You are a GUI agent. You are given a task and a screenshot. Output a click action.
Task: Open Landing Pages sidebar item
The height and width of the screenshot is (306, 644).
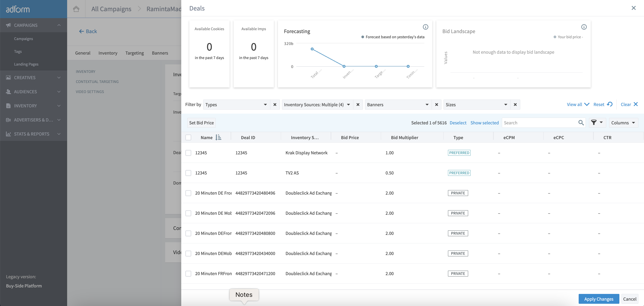pyautogui.click(x=26, y=64)
